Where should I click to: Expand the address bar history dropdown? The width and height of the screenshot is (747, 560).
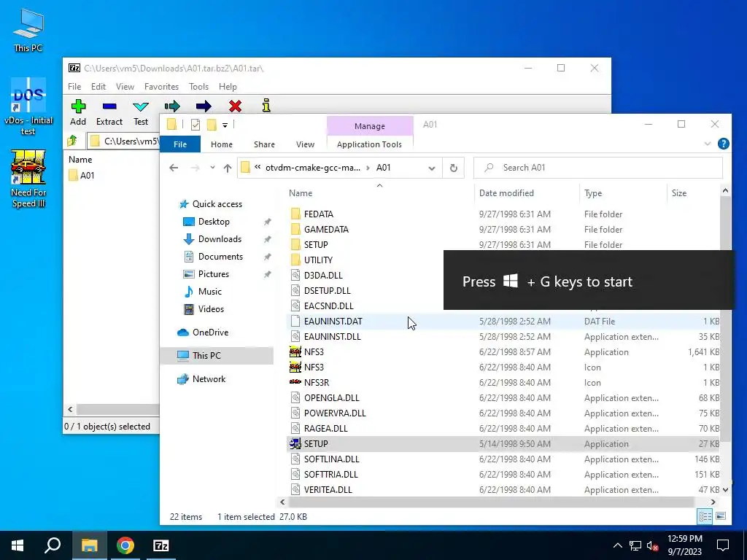(432, 168)
